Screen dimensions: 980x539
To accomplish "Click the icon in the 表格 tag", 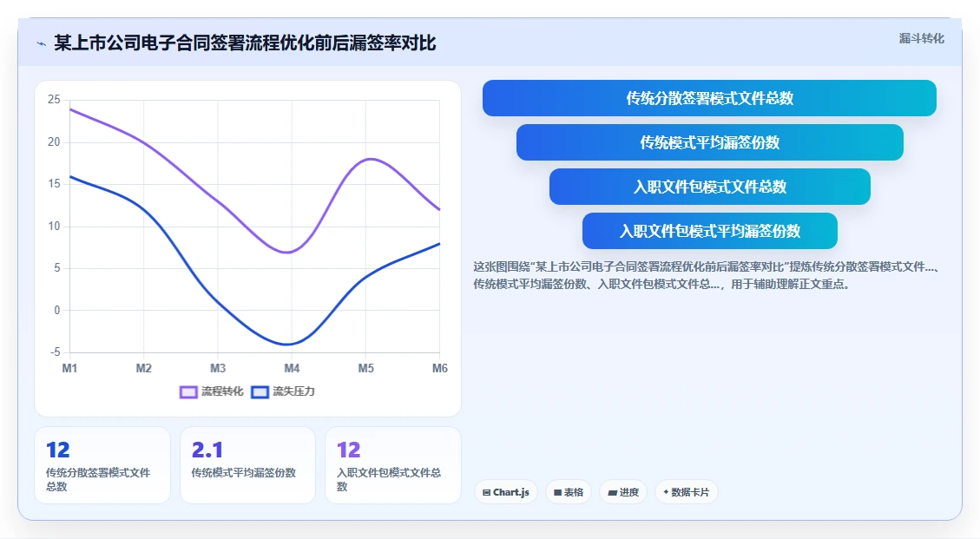I will coord(557,493).
